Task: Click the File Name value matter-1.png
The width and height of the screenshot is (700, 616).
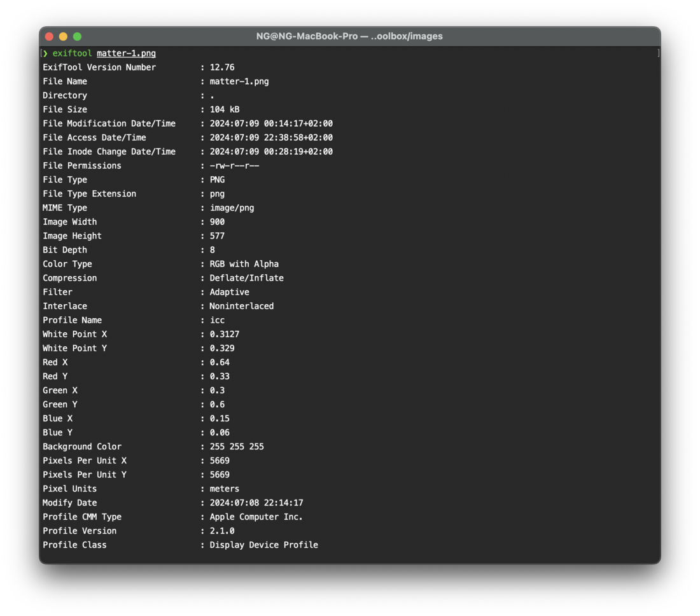Action: 239,81
